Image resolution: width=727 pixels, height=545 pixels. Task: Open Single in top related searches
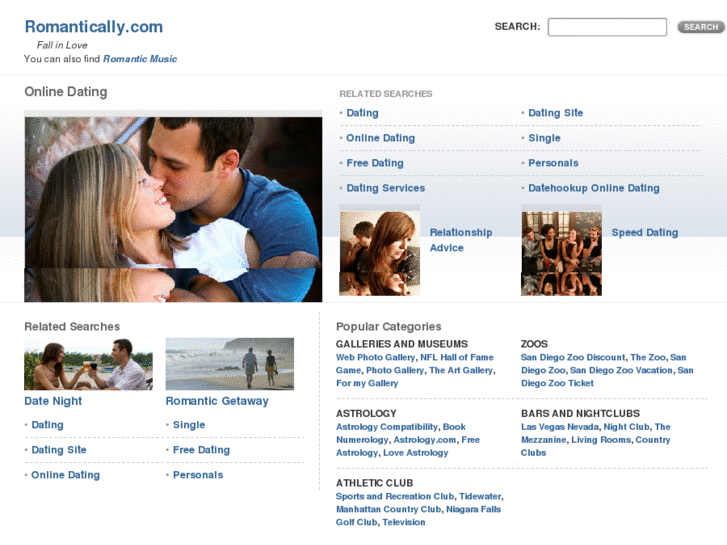544,138
